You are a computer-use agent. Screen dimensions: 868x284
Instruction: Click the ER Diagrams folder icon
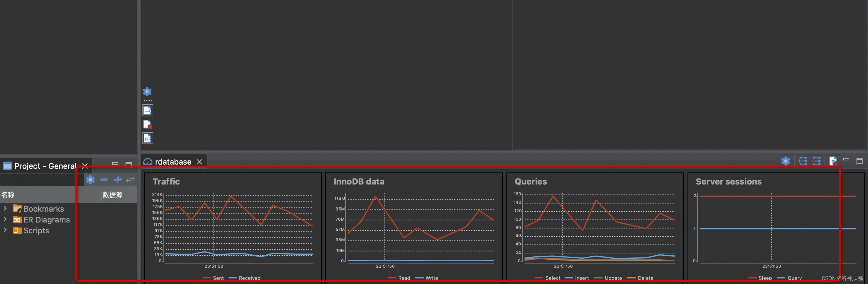17,220
